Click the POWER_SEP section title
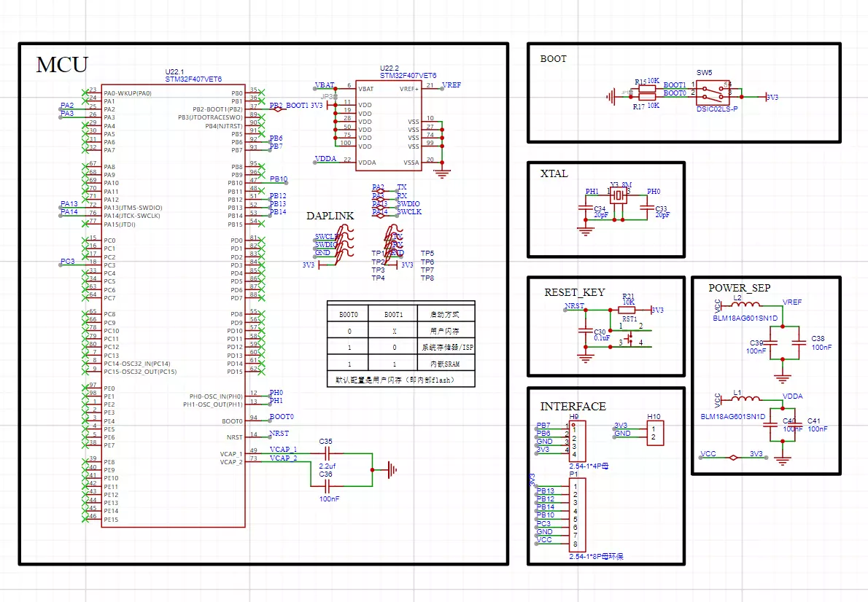The width and height of the screenshot is (868, 602). (739, 288)
